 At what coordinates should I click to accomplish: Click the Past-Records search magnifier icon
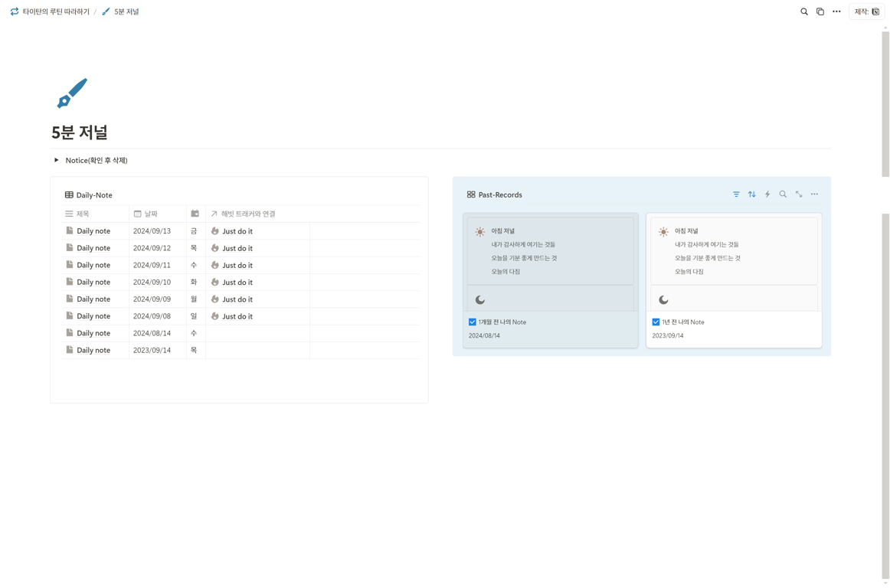(783, 194)
